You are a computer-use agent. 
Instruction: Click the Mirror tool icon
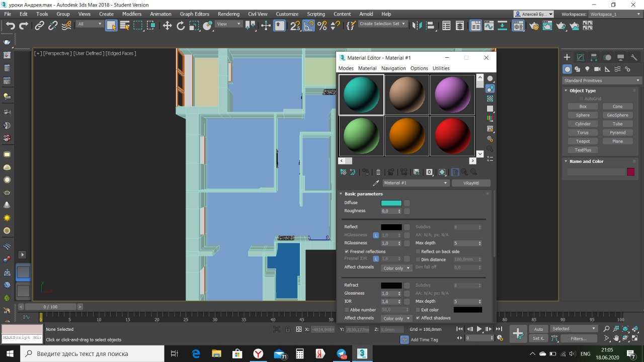tap(417, 25)
